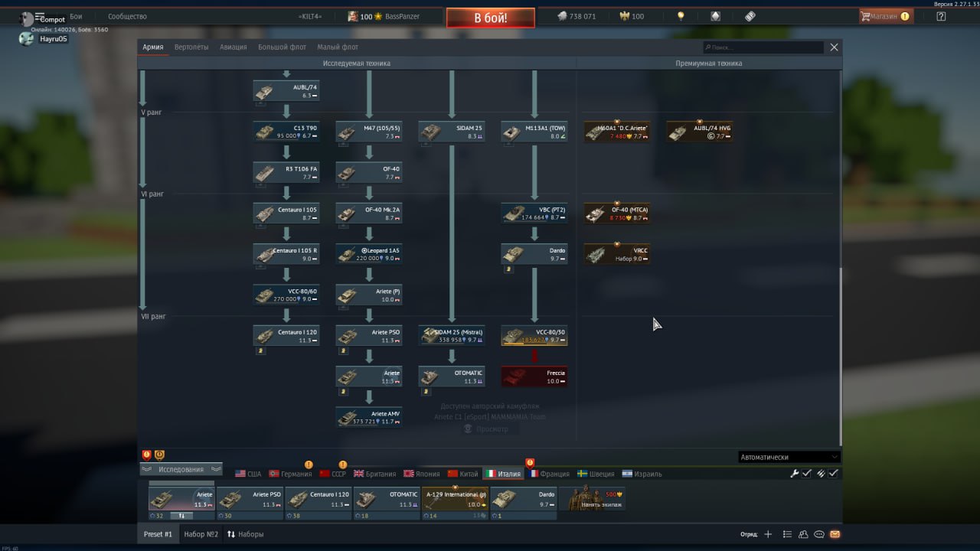Open the Наборы presets list
This screenshot has height=551, width=980.
[245, 534]
